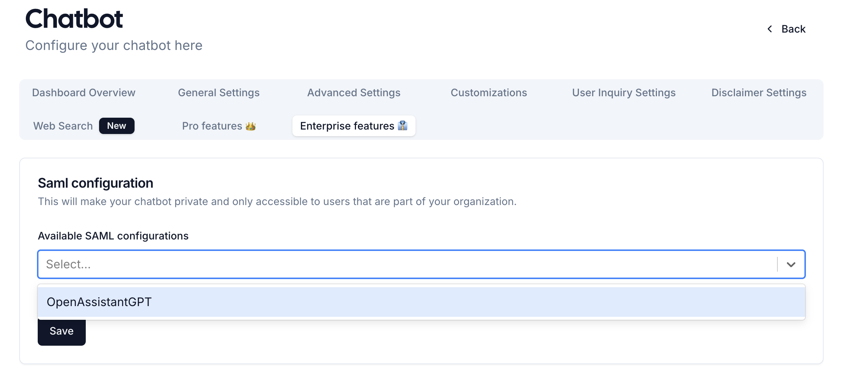Select the Web Search tab
Screen dimensions: 868x379
point(63,126)
